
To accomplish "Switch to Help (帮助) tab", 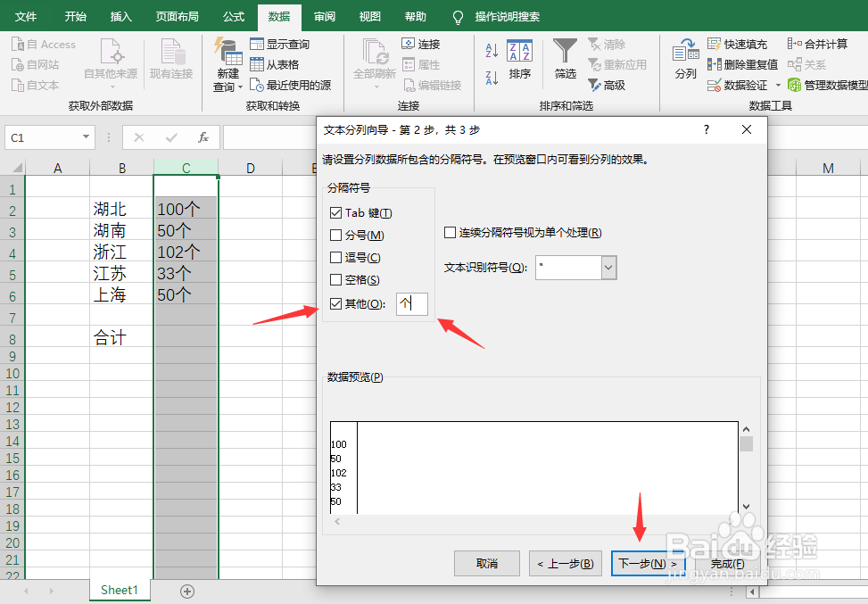I will click(415, 17).
